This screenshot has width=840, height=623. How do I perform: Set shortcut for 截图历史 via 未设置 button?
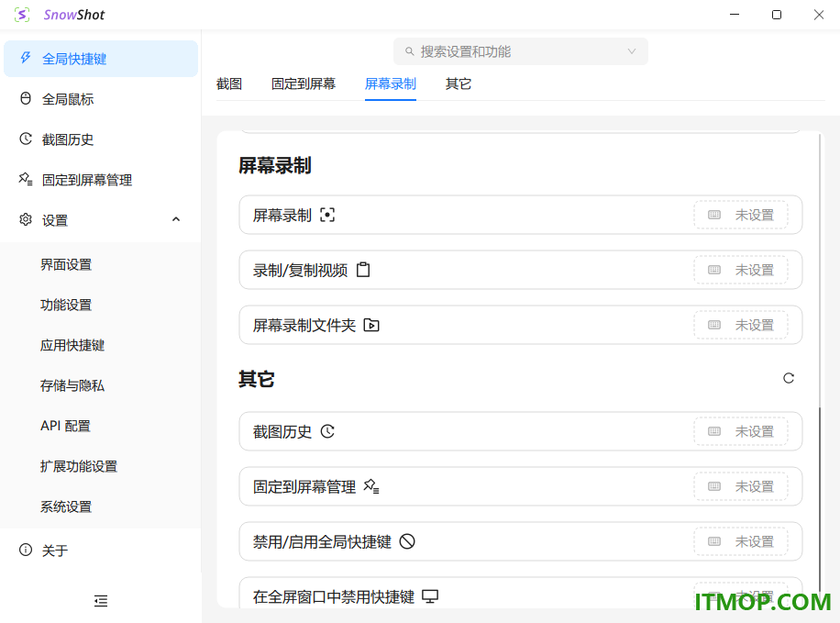(741, 431)
